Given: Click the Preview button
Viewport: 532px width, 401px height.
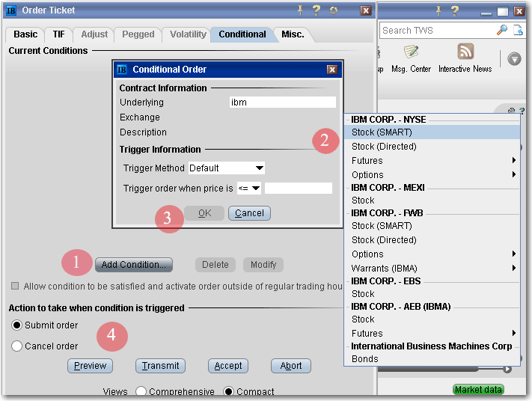Looking at the screenshot, I should tap(90, 366).
